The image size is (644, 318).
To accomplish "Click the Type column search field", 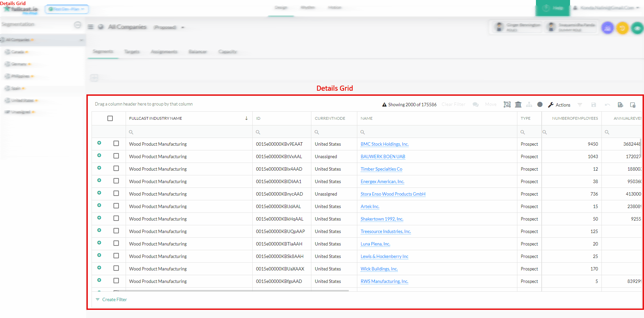I will pyautogui.click(x=529, y=132).
